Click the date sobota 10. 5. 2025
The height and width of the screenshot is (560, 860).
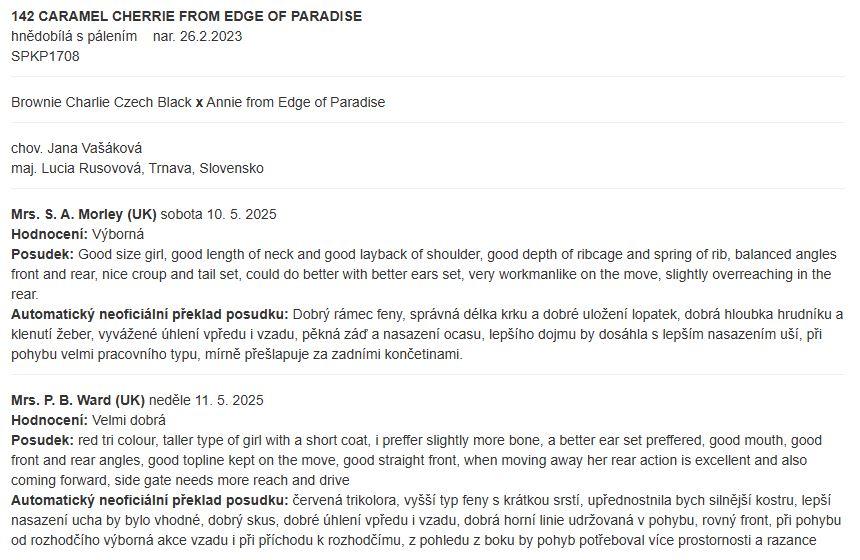[x=218, y=214]
